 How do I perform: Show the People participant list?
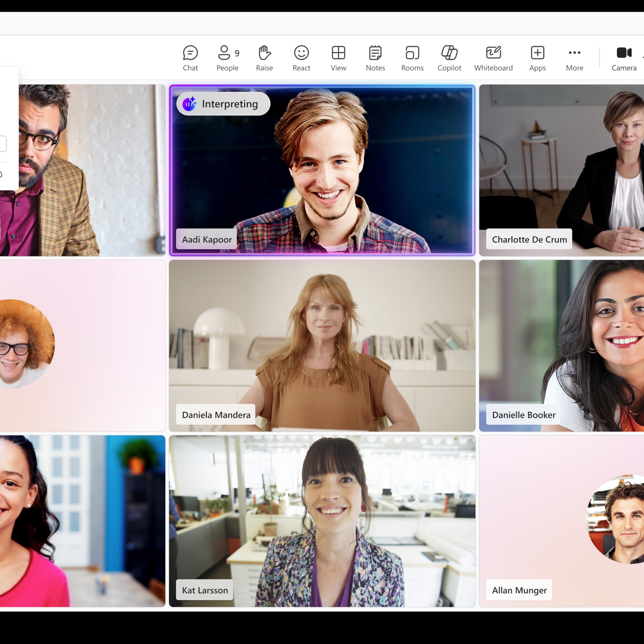(x=225, y=57)
